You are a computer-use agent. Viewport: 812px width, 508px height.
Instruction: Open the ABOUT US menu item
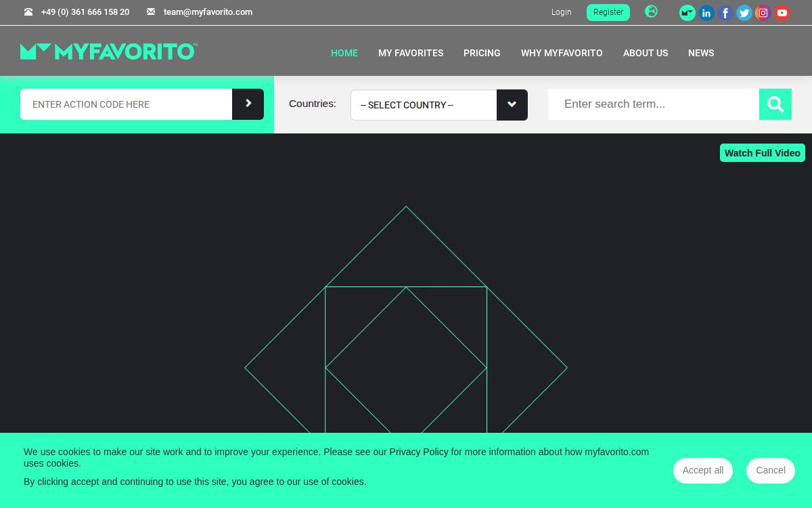(x=646, y=53)
